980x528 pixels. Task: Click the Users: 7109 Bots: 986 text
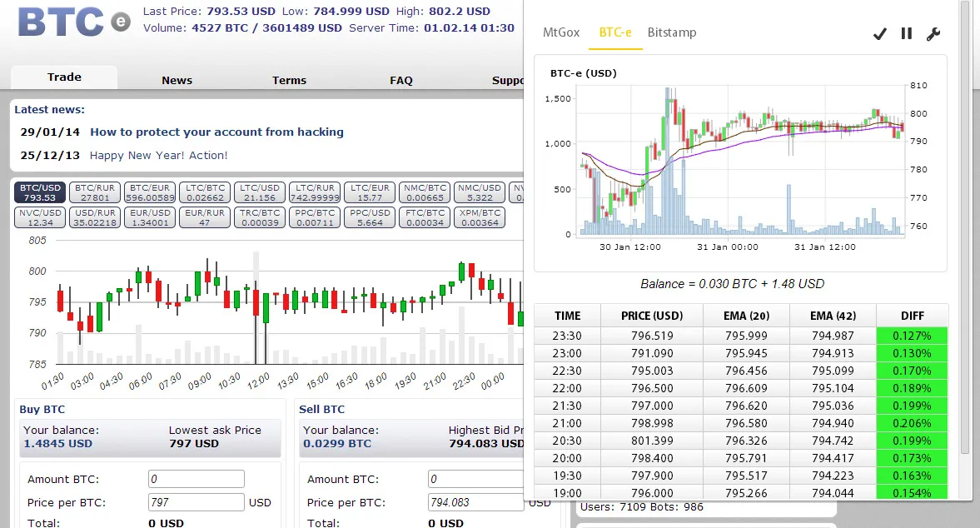pos(642,506)
